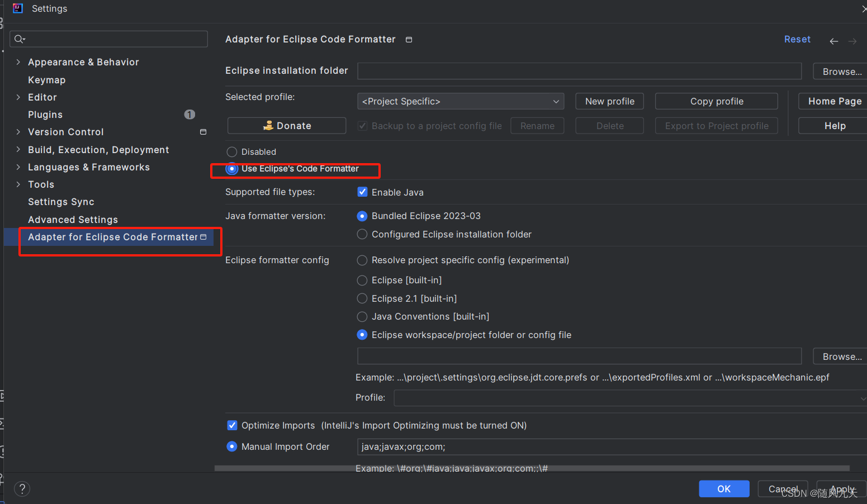Click the help question mark icon
Image resolution: width=867 pixels, height=504 pixels.
click(22, 489)
